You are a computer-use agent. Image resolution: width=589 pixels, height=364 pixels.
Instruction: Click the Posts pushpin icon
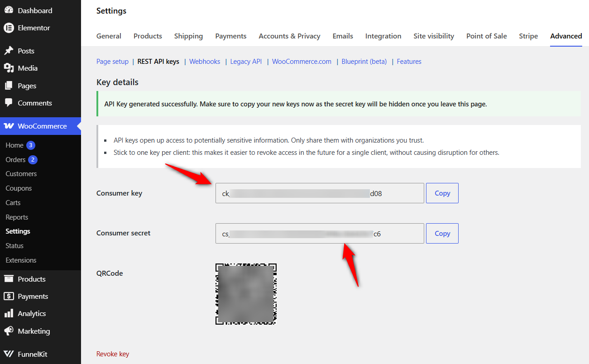click(9, 51)
